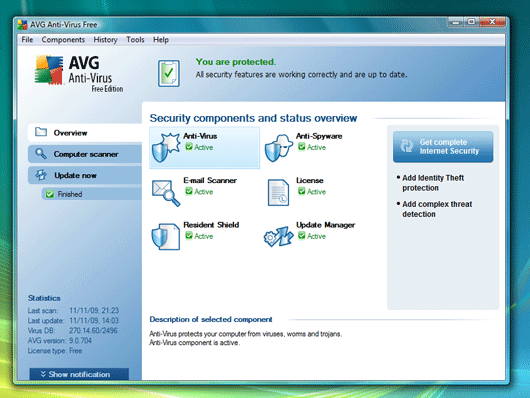Viewport: 530px width, 398px height.
Task: Click Get complete Internet Security button
Action: coord(443,146)
